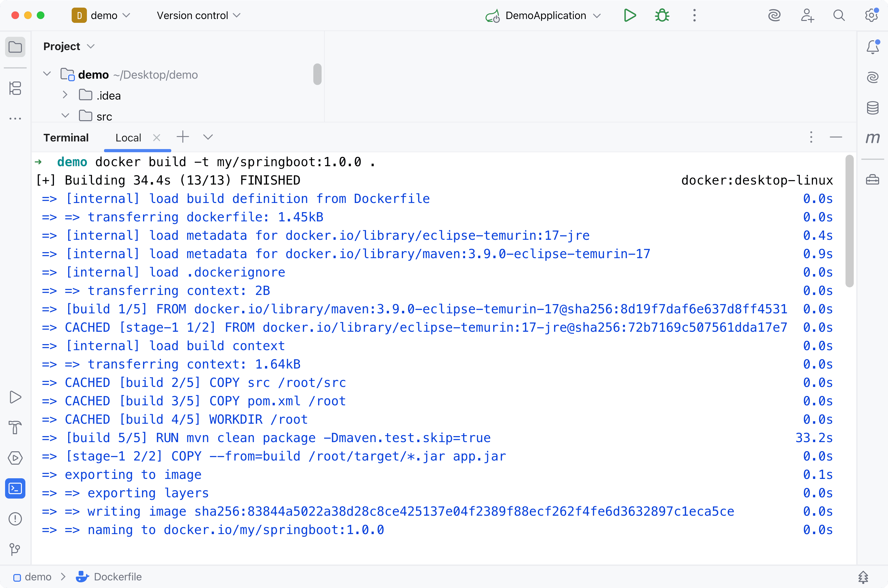Open the Notifications bell icon
Image resolution: width=888 pixels, height=588 pixels.
[x=873, y=47]
